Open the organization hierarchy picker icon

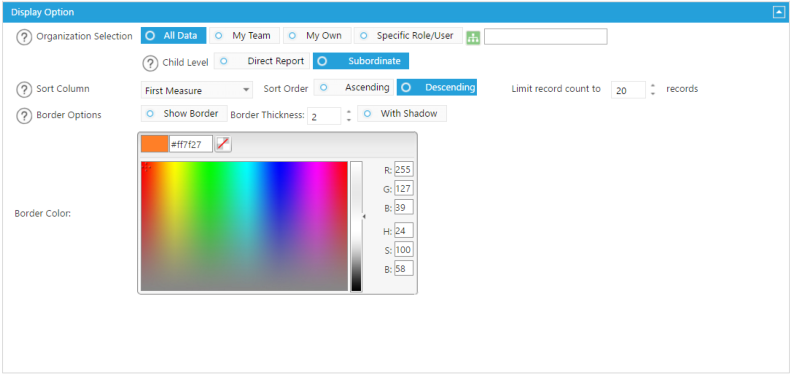(x=473, y=37)
